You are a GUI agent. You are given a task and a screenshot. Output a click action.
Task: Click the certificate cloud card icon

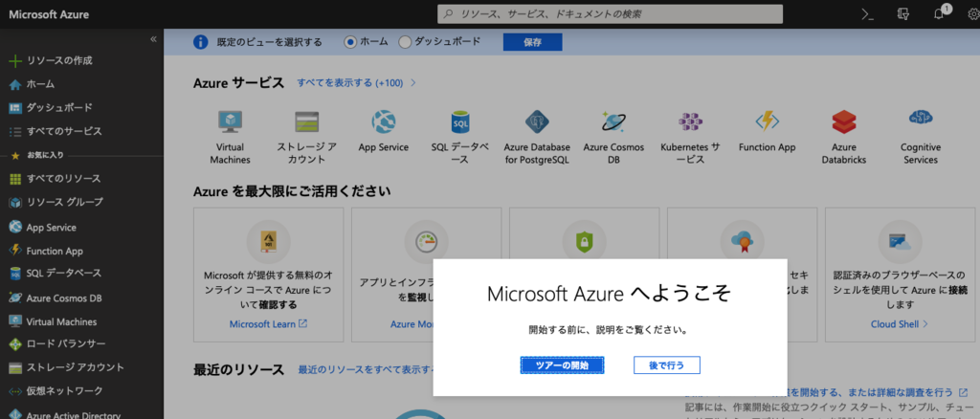click(x=742, y=242)
